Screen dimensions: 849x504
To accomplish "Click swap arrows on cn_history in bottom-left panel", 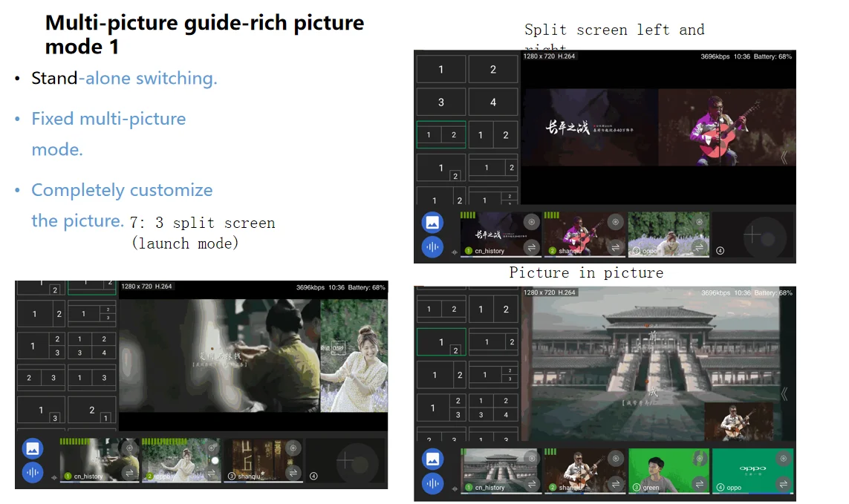I will click(x=129, y=473).
